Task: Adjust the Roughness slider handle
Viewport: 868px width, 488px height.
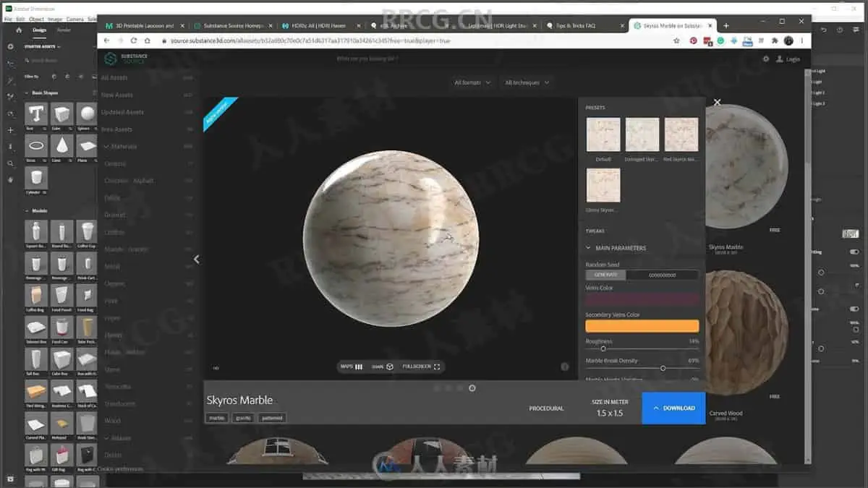Action: [x=603, y=349]
